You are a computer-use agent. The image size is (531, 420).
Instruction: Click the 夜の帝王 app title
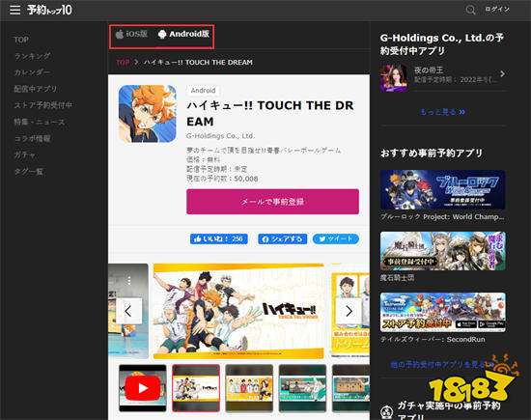tap(429, 70)
